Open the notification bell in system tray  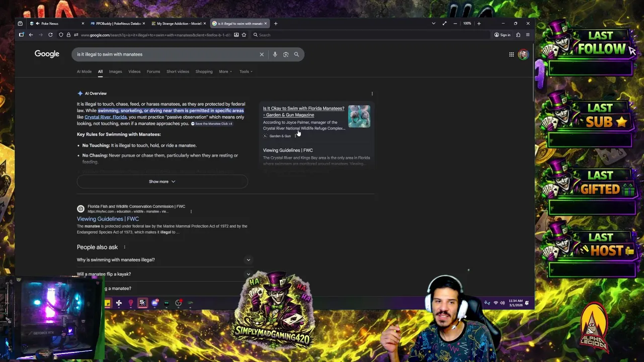coord(527,303)
